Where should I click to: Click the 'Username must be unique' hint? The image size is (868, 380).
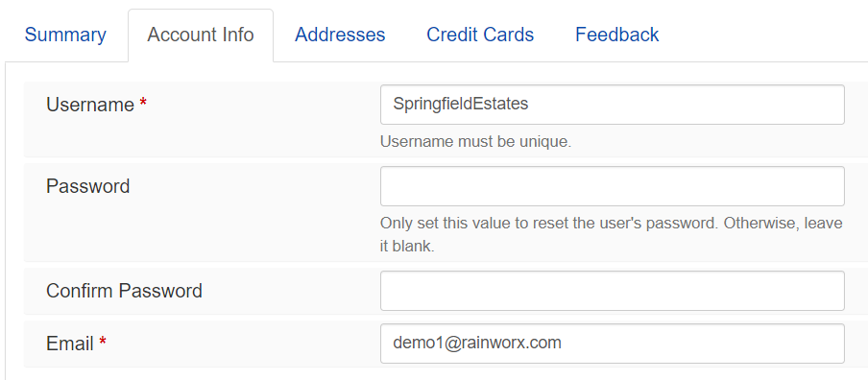(x=475, y=142)
